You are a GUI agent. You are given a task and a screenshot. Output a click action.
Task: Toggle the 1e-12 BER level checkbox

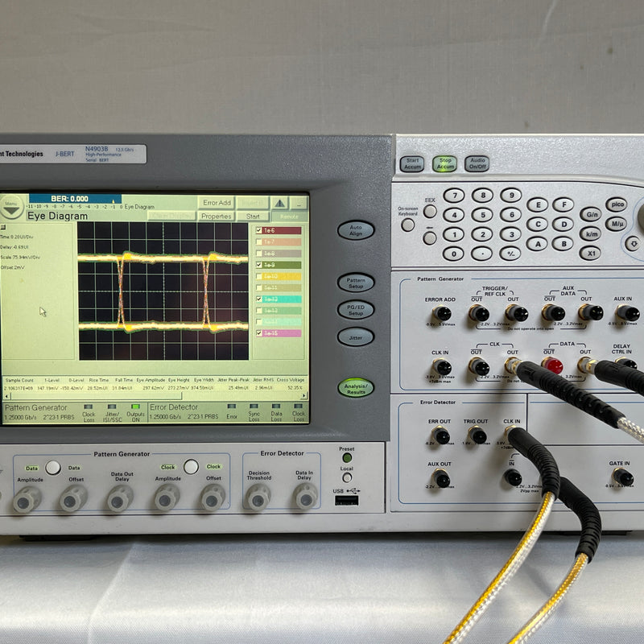click(258, 298)
